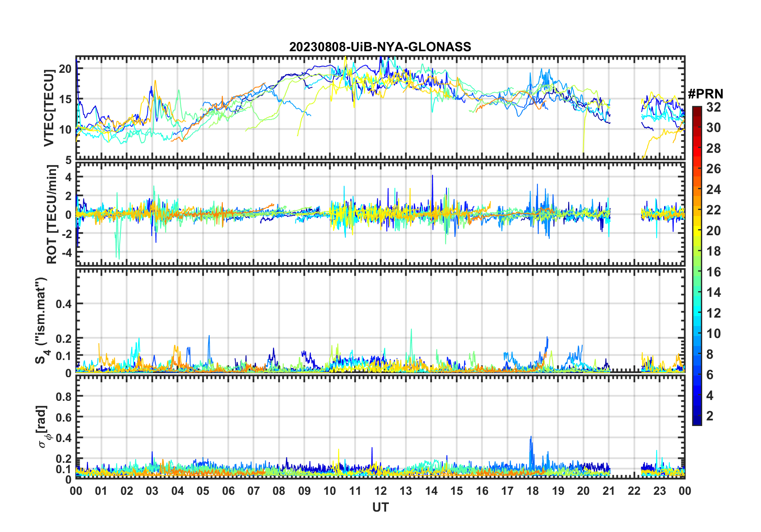The height and width of the screenshot is (532, 761).
Task: Select the "13" hour tick on UT axis
Action: pos(406,491)
